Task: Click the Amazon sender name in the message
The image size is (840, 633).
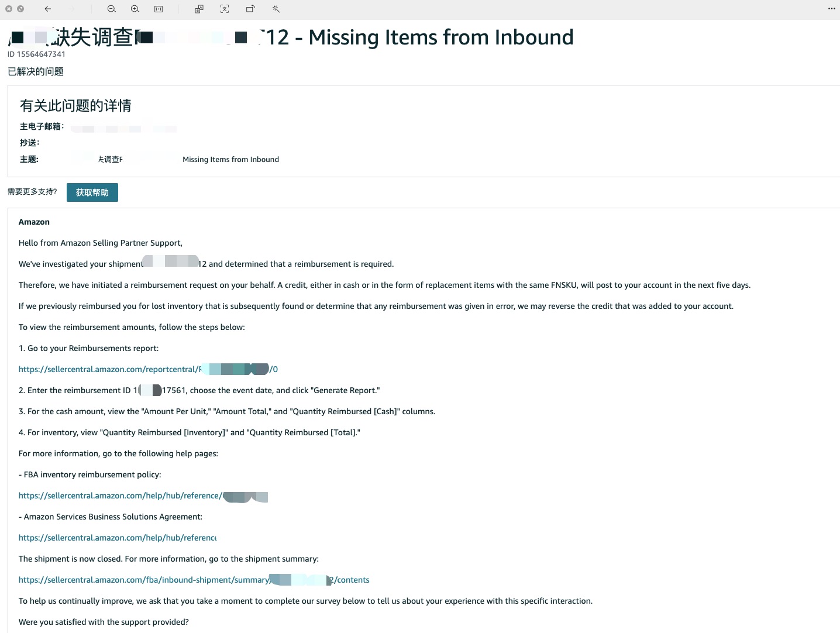Action: coord(34,222)
